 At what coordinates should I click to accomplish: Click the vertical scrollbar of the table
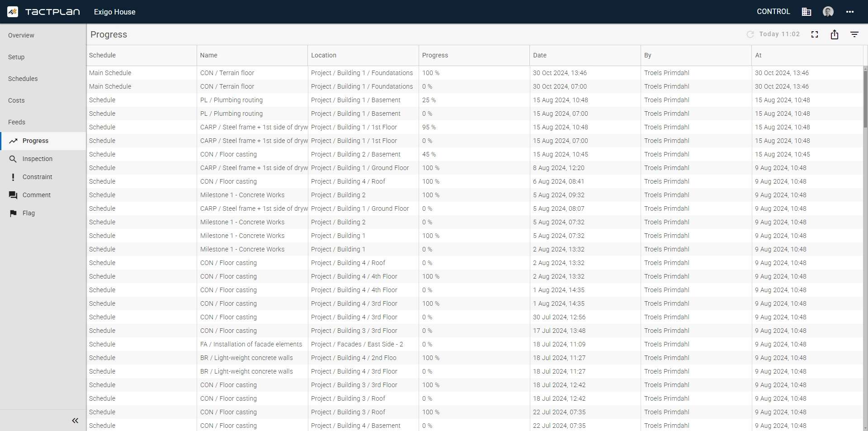865,99
